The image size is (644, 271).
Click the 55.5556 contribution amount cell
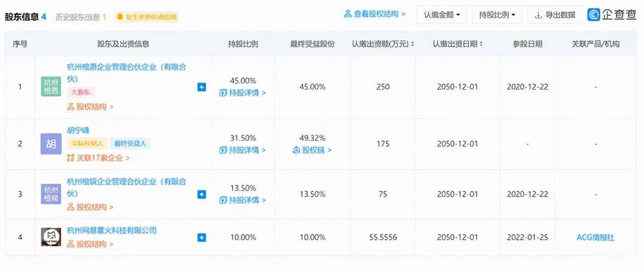[383, 237]
